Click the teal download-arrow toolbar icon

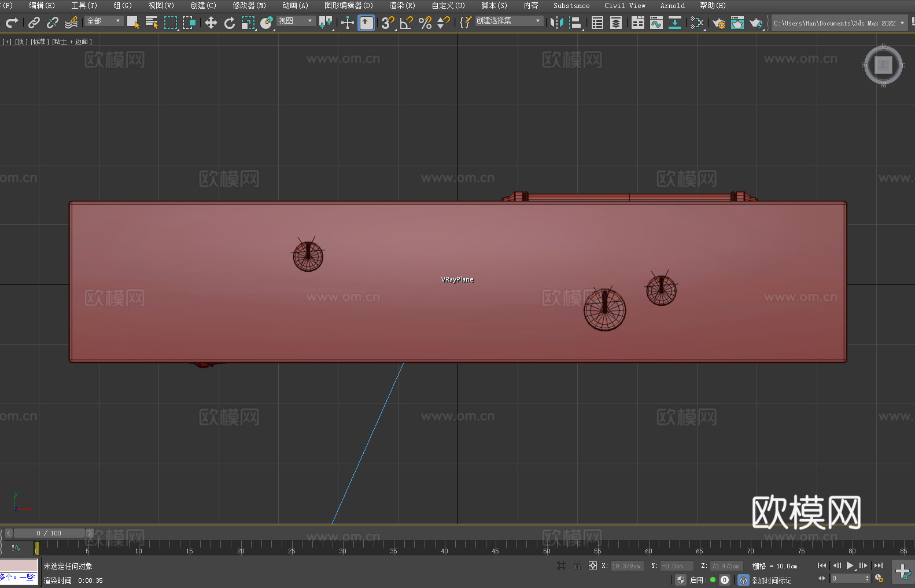pyautogui.click(x=675, y=23)
